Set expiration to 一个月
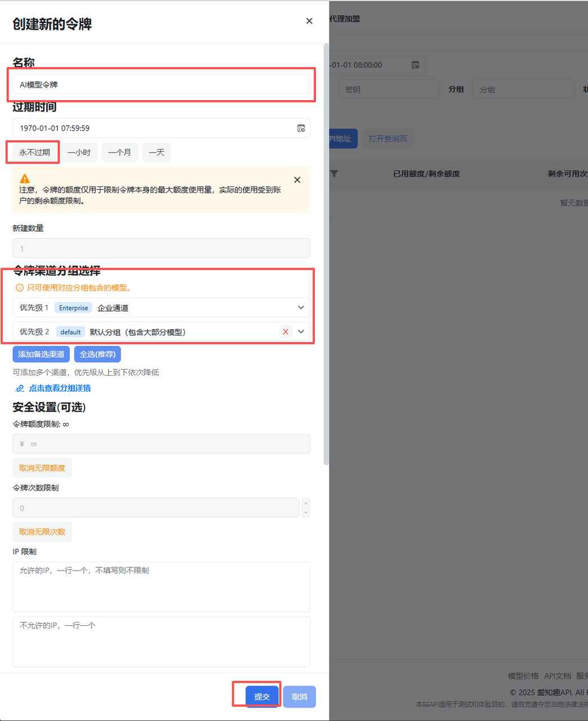Screen dimensions: 588x721 119,153
